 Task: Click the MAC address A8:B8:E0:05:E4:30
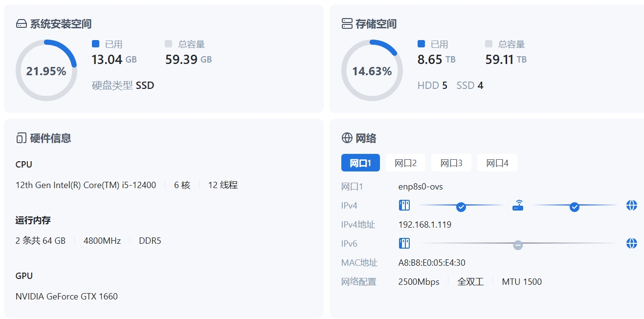(430, 262)
